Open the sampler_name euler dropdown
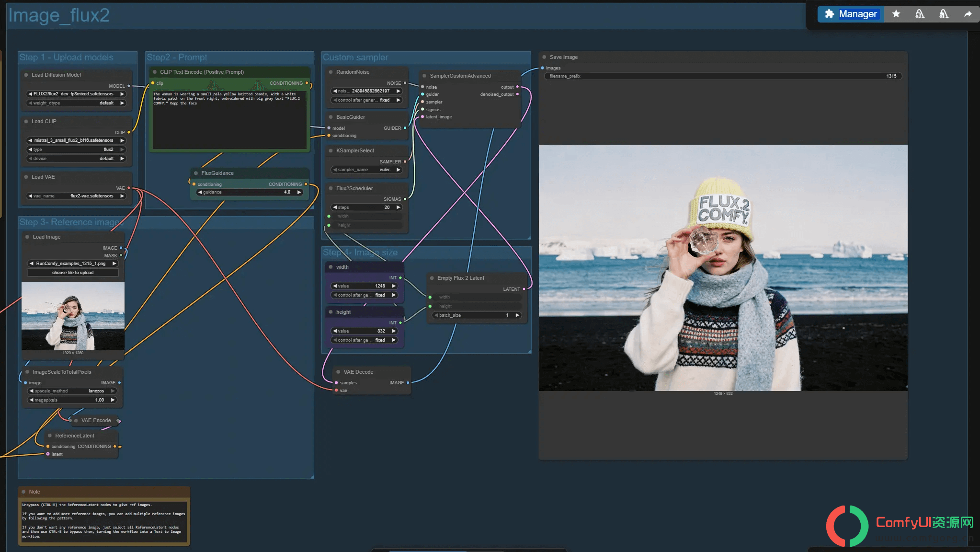Viewport: 980px width, 552px height. pos(366,170)
